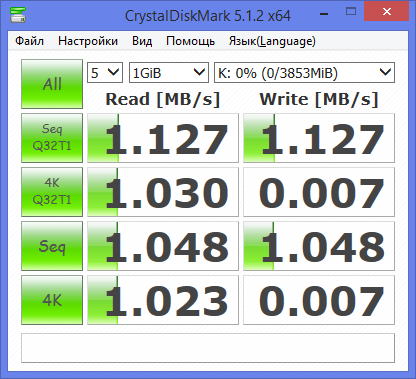Screen dimensions: 416x379
Task: Select the Seq Q32T1 read result 1.127
Action: (163, 138)
